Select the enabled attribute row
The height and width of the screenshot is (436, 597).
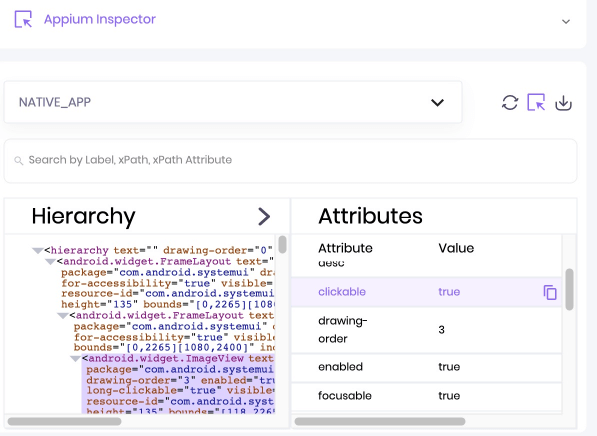(x=426, y=367)
